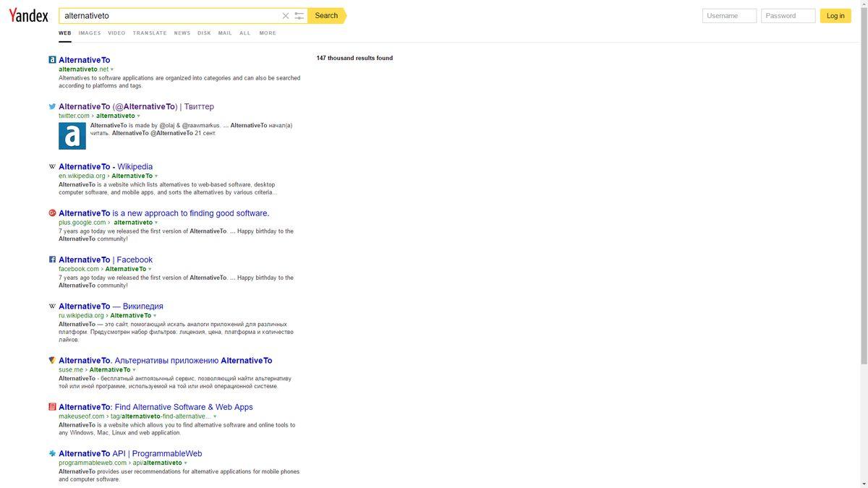Image resolution: width=868 pixels, height=488 pixels.
Task: Open the AlternativeTo Twitter profile thumbnail
Action: point(72,136)
